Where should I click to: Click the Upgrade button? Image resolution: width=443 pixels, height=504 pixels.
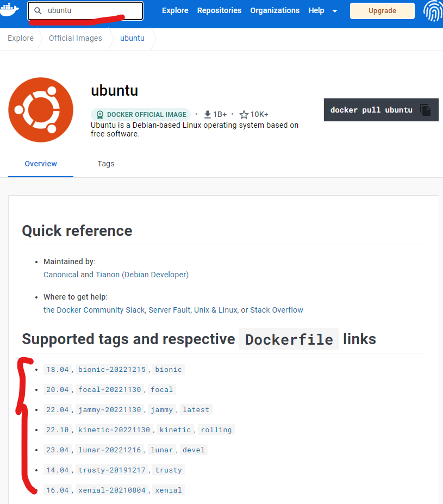[382, 10]
